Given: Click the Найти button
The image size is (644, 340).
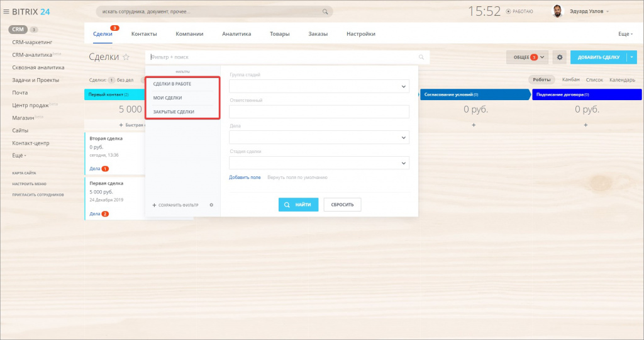Looking at the screenshot, I should tap(299, 205).
